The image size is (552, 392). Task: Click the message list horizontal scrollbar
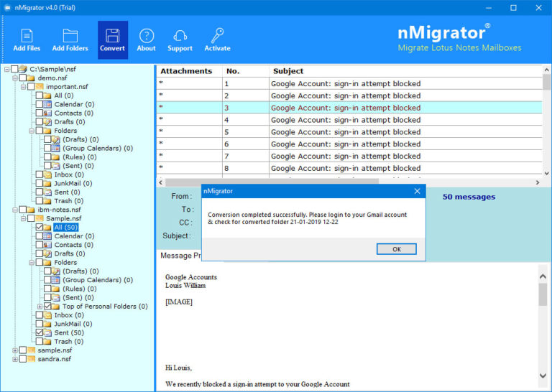272,182
